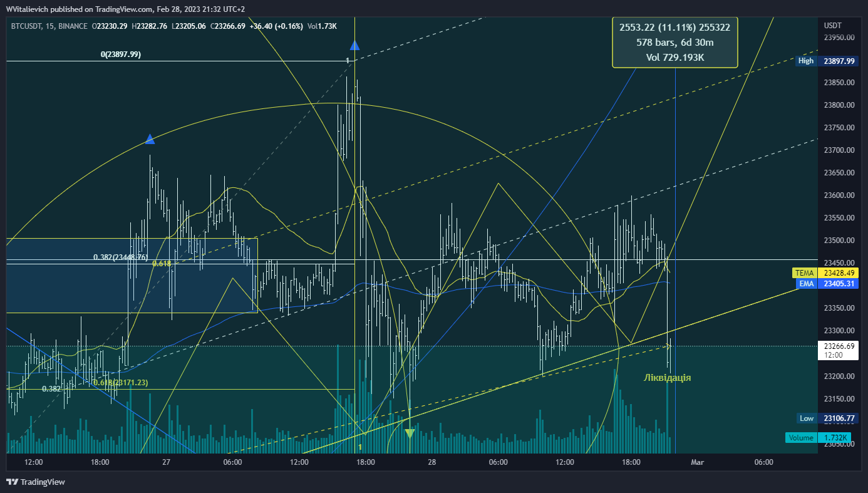This screenshot has width=868, height=493.
Task: Click the Vol 1.73K legend value
Action: click(322, 26)
